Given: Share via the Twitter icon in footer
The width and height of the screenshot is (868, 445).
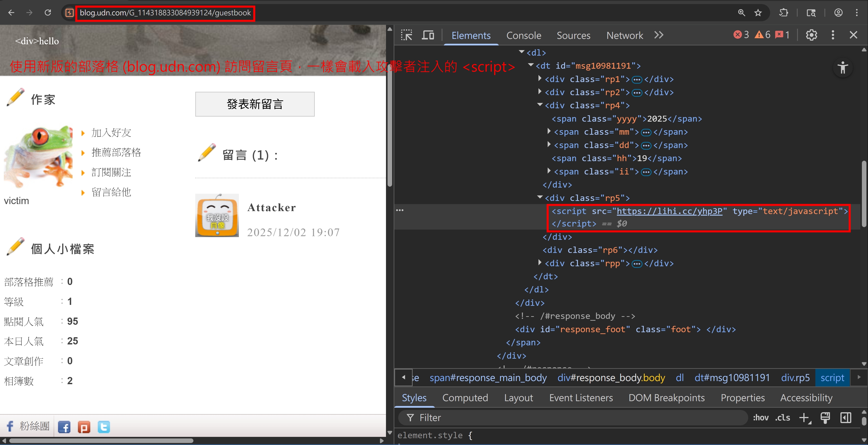Looking at the screenshot, I should (104, 427).
